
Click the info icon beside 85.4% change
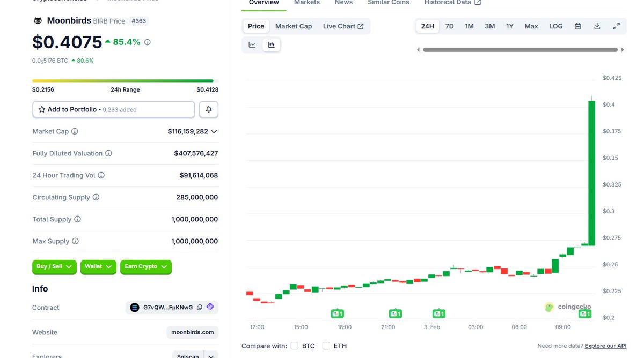pyautogui.click(x=148, y=42)
